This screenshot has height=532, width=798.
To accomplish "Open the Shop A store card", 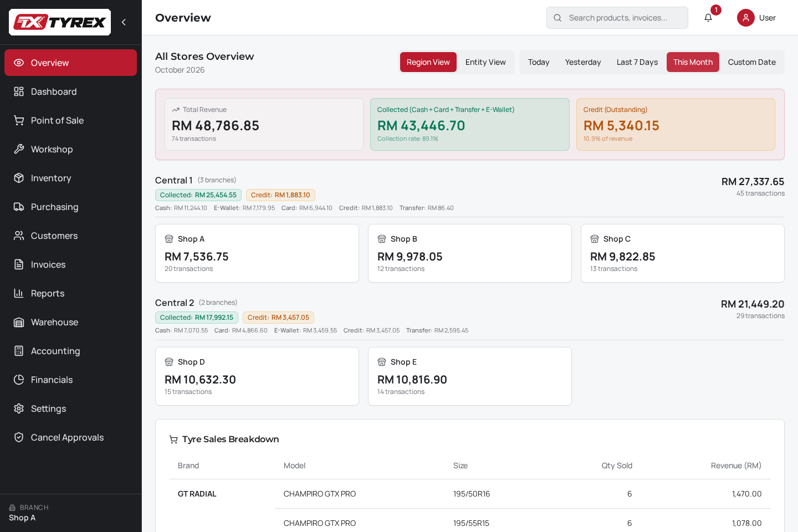I will (257, 253).
